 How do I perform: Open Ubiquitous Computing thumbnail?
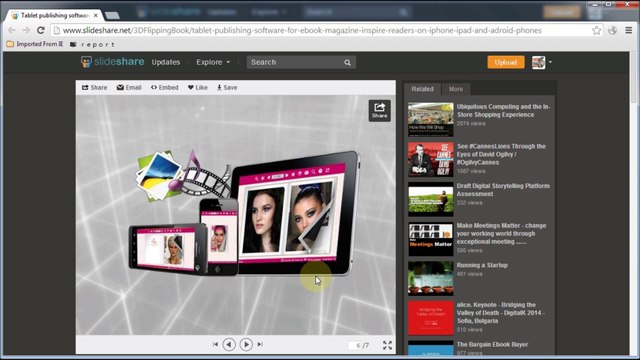tap(431, 120)
